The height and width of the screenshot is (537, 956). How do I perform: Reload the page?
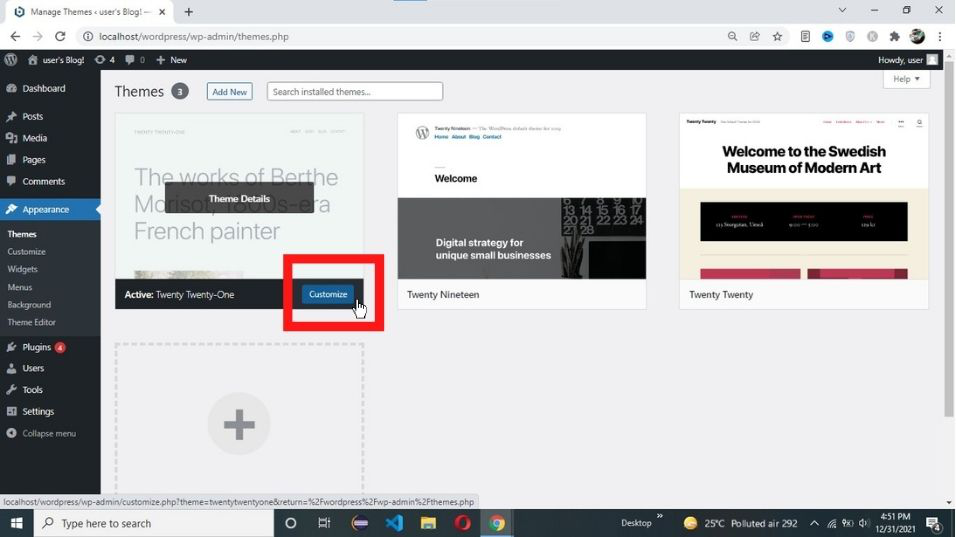point(60,37)
